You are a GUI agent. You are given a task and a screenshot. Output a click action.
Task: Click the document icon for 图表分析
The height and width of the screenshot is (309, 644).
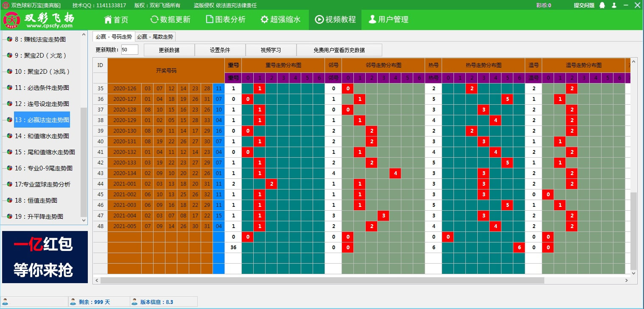click(209, 19)
